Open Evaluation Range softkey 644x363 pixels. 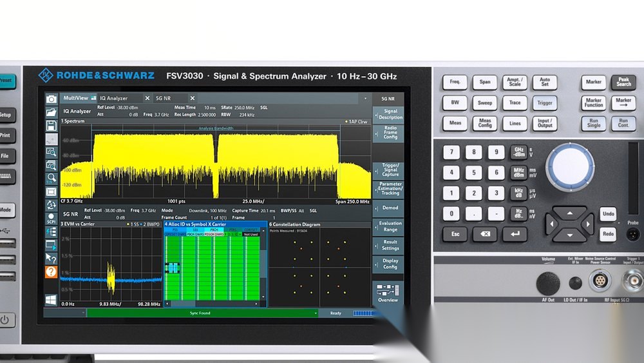tap(388, 226)
